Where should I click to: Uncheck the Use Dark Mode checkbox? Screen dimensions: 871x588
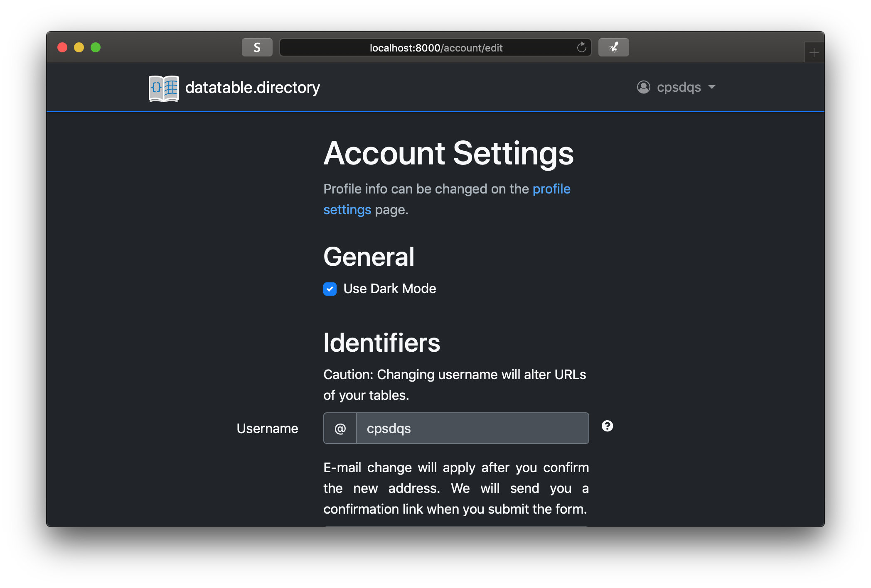(x=330, y=289)
